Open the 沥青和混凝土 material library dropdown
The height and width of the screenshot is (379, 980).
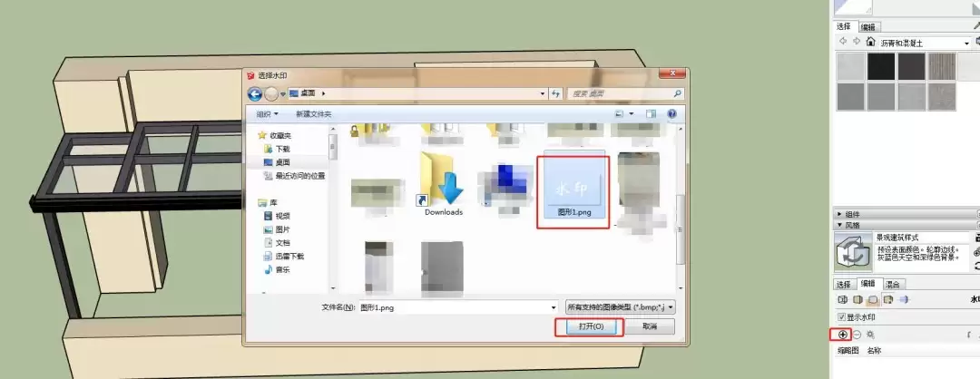pos(965,43)
